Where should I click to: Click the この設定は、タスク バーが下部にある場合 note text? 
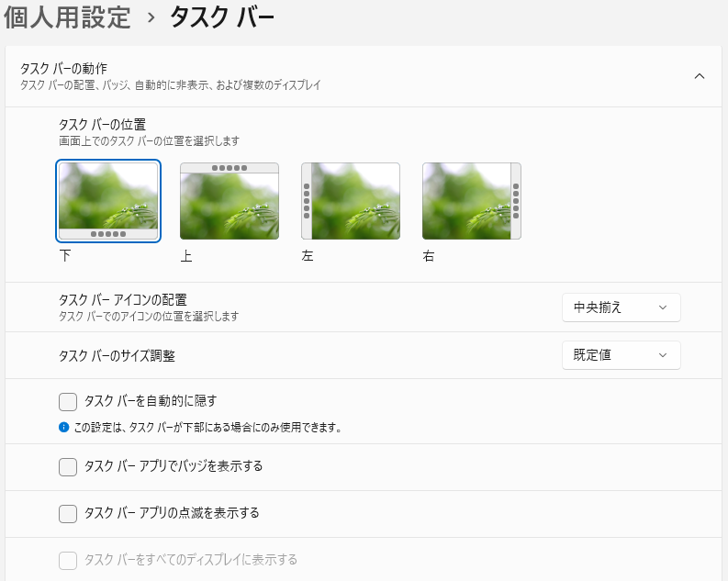coord(208,428)
